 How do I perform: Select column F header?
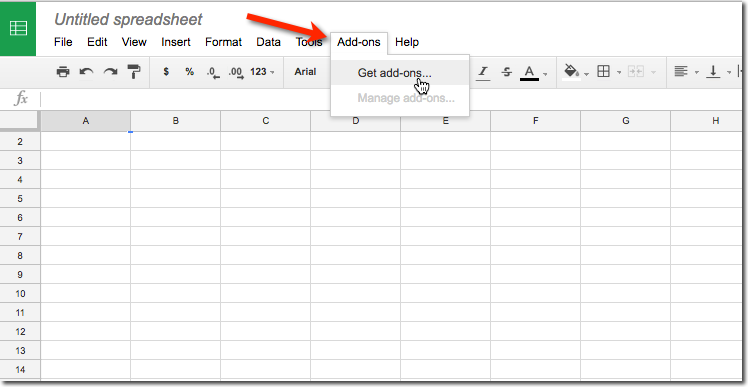(x=536, y=121)
